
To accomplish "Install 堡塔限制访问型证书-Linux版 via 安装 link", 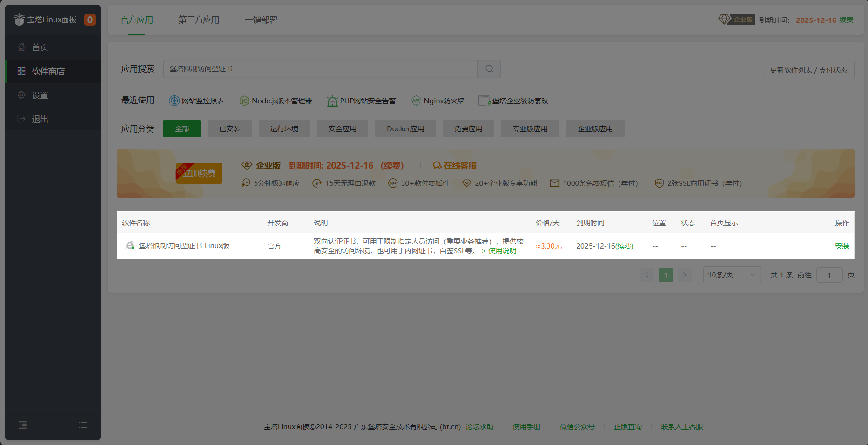I will click(x=842, y=246).
